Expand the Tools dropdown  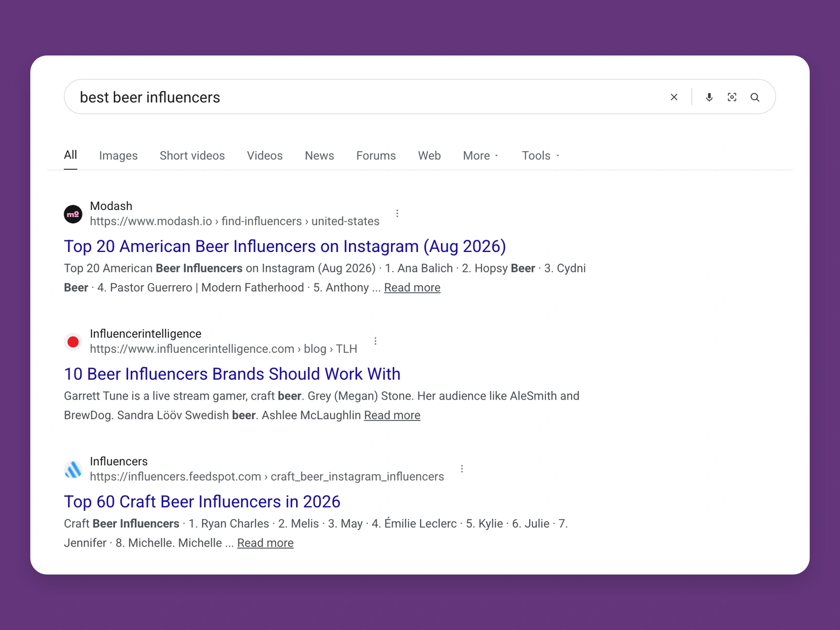coord(541,155)
